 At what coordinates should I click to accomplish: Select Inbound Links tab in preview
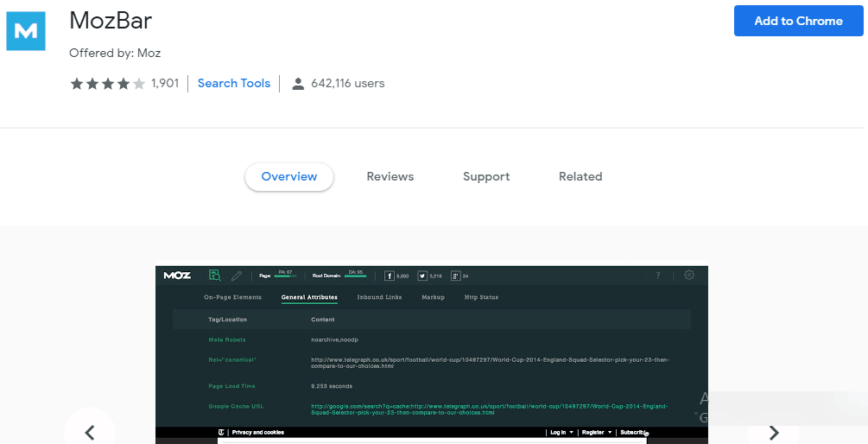(x=379, y=297)
